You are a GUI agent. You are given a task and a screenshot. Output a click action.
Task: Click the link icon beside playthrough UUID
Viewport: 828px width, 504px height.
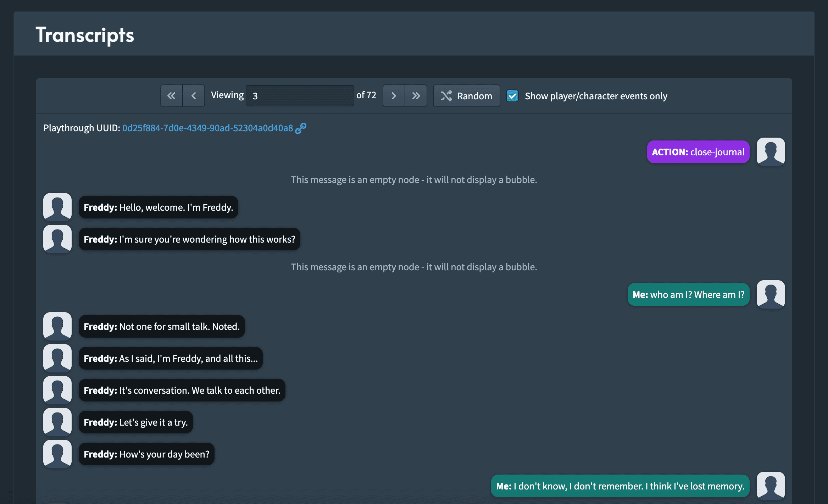301,128
